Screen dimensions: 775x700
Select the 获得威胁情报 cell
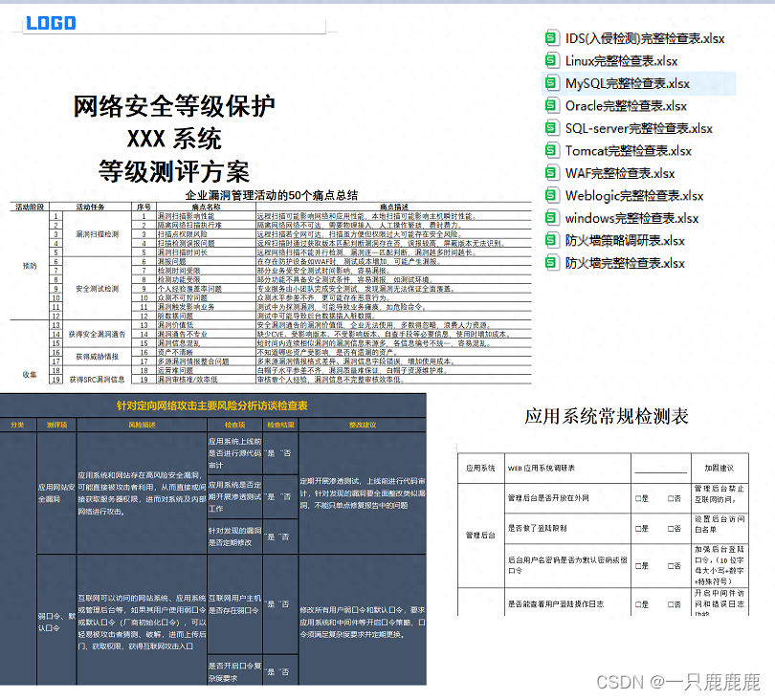tap(97, 357)
